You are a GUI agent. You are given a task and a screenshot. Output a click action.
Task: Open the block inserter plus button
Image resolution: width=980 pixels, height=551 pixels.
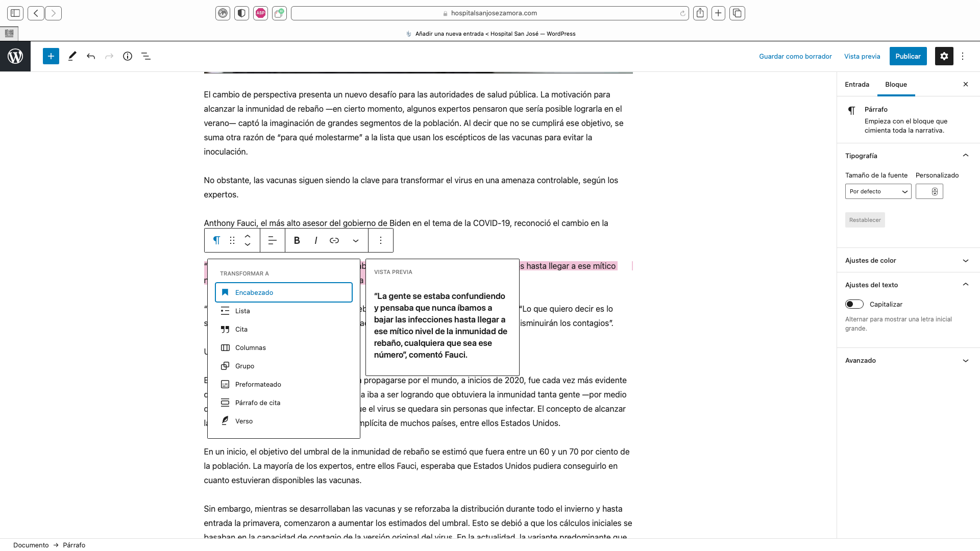click(51, 56)
